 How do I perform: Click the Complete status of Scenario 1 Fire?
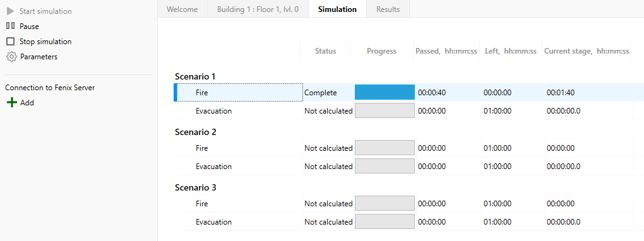320,93
